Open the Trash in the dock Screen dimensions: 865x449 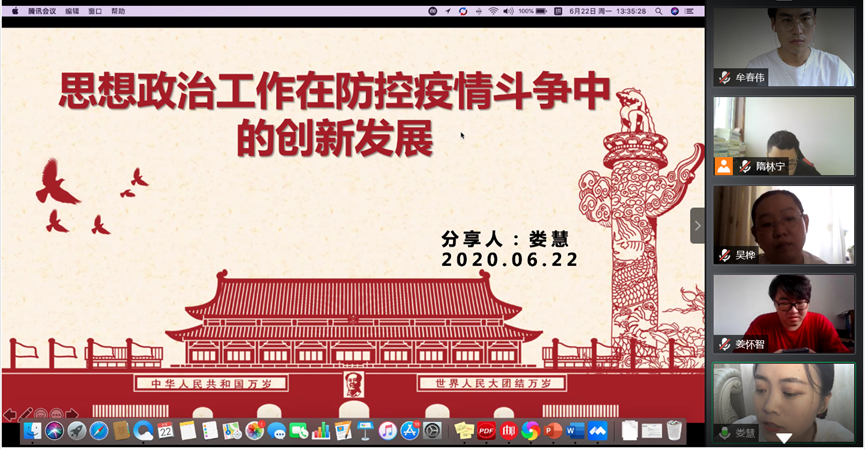coord(675,431)
